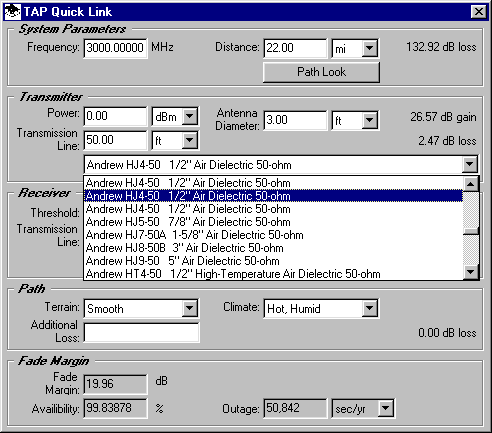Open the distance unit dropdown showing mi
This screenshot has width=492, height=433.
369,48
